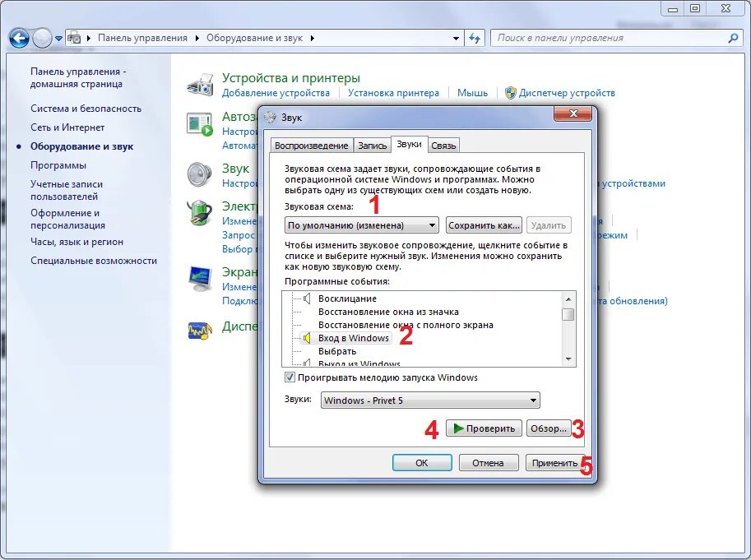Close the Звук dialog with red X

573,113
